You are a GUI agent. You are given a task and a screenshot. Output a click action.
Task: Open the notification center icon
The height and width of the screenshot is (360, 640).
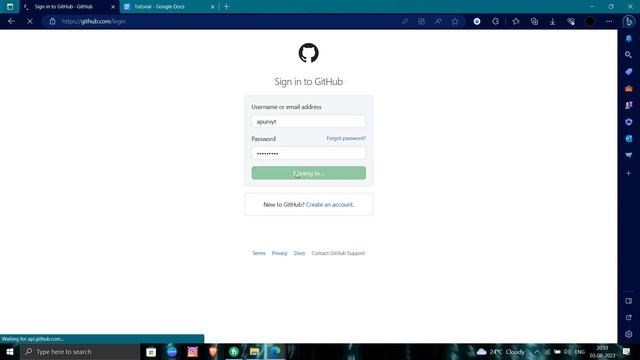click(x=627, y=351)
